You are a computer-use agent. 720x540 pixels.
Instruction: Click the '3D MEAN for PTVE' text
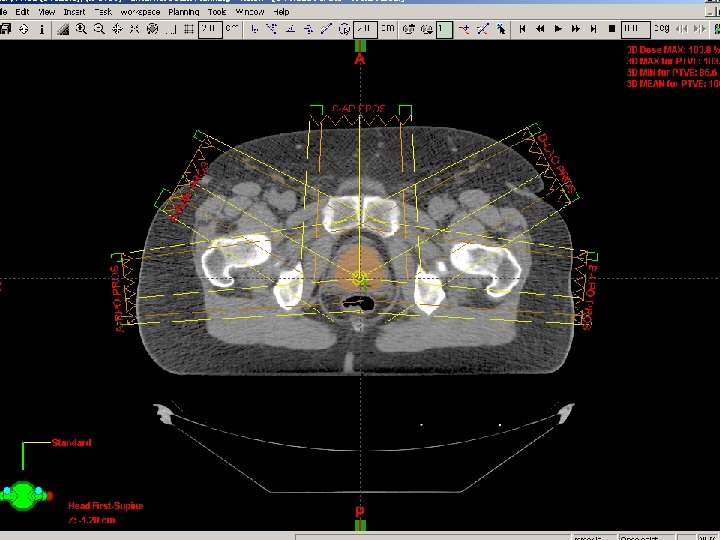click(673, 84)
